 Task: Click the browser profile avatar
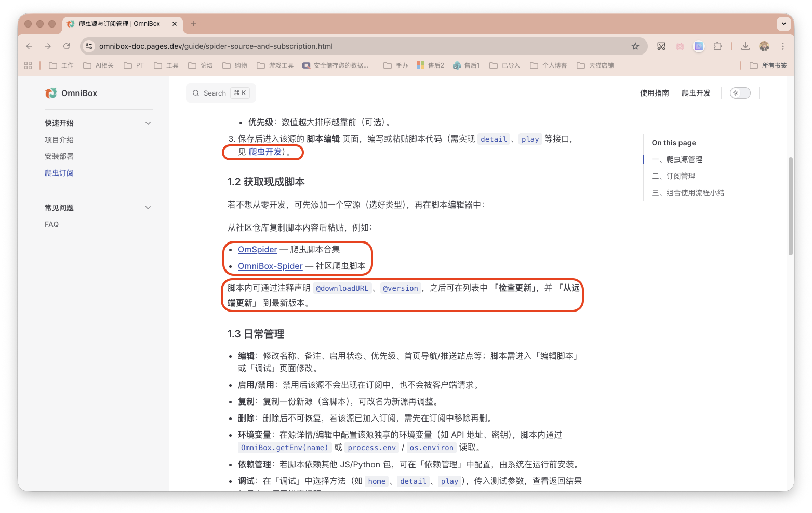764,46
